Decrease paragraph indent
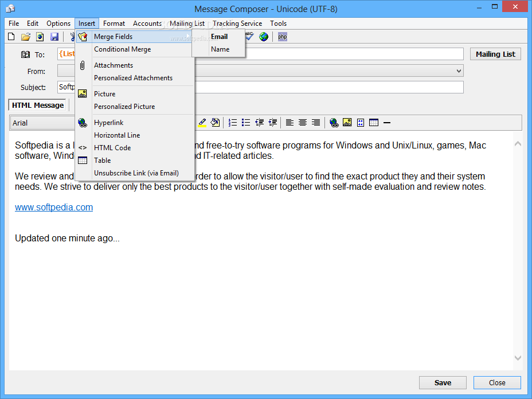The width and height of the screenshot is (532, 399). click(260, 123)
